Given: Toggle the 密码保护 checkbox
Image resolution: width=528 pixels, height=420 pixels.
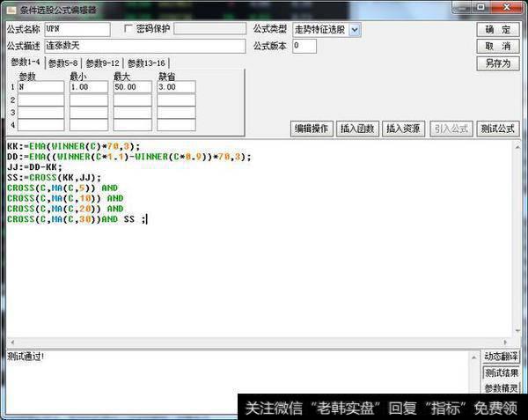Looking at the screenshot, I should click(128, 29).
